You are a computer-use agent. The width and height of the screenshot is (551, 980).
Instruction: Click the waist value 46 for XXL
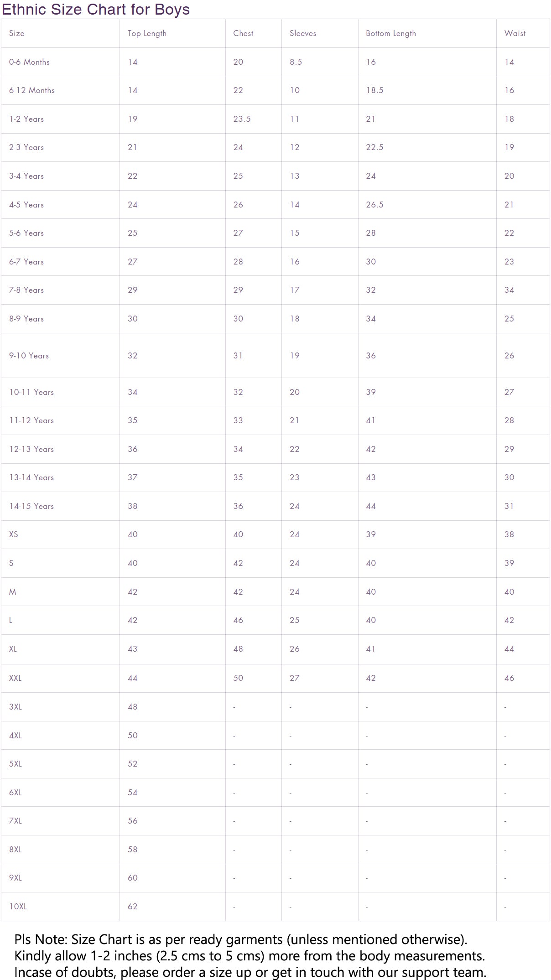[509, 678]
